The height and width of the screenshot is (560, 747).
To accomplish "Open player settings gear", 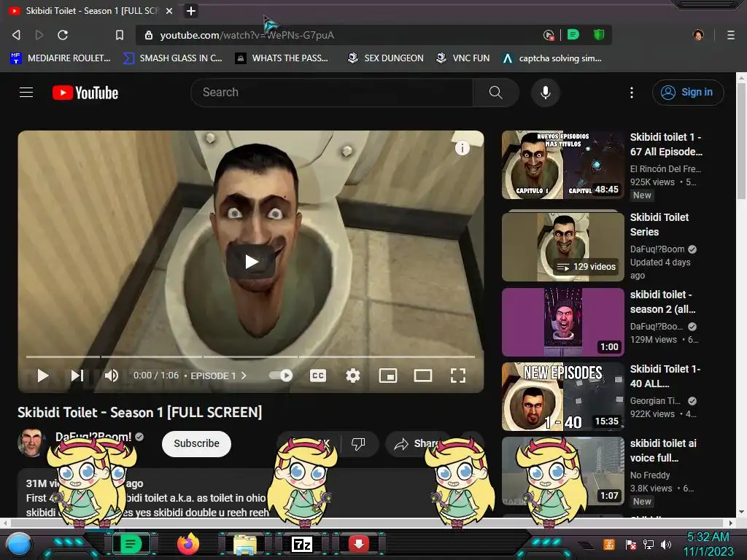I will pyautogui.click(x=353, y=376).
